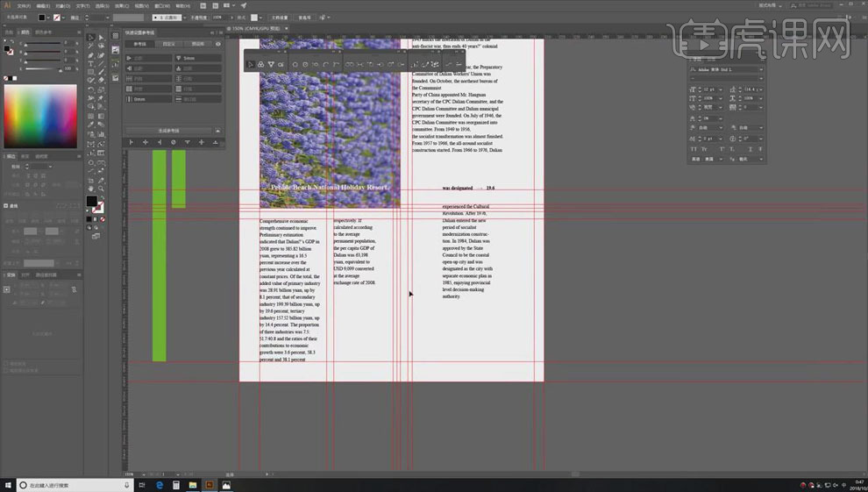
Task: Open the stroke weight dropdown in the Stroke panel
Action: click(50, 167)
